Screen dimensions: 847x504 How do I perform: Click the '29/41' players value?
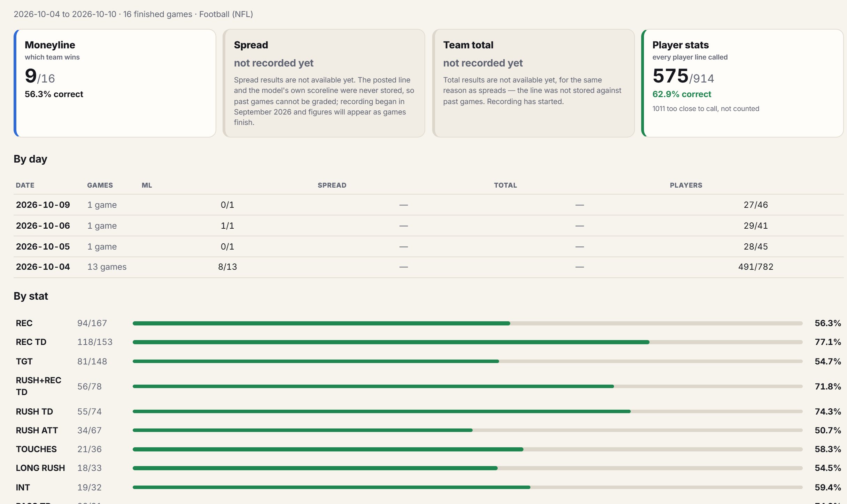[x=756, y=226]
